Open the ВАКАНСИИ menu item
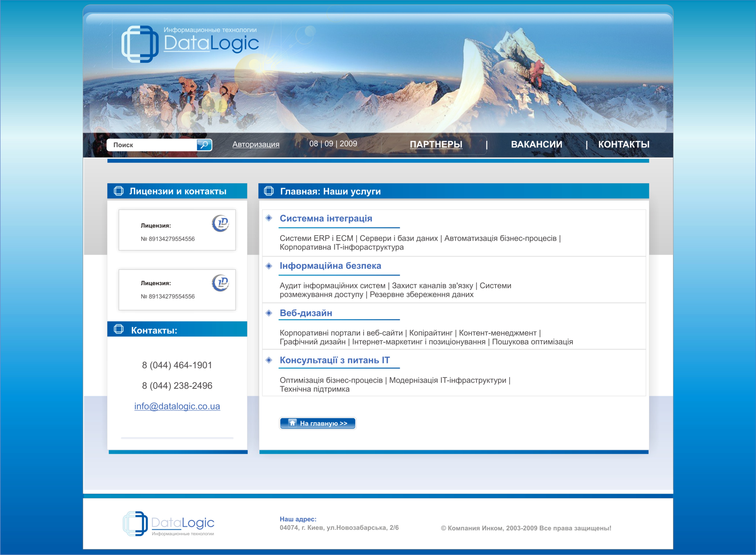Image resolution: width=756 pixels, height=555 pixels. click(537, 144)
